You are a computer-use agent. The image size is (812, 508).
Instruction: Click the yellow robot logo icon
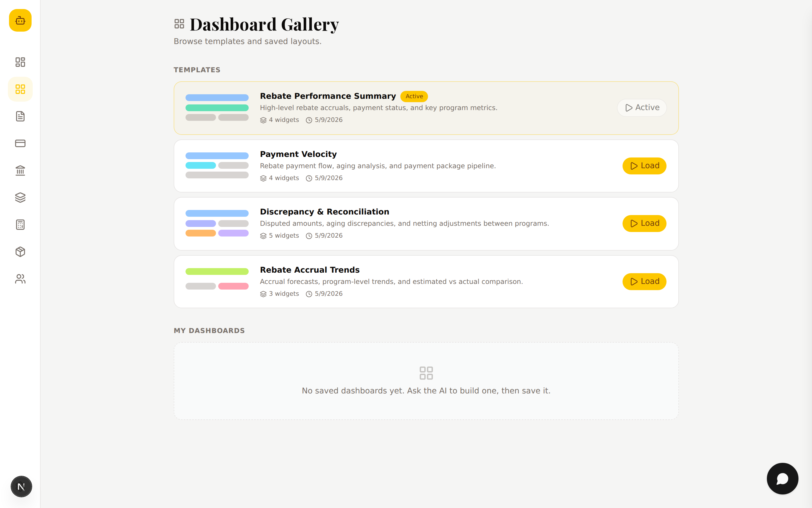pyautogui.click(x=20, y=21)
